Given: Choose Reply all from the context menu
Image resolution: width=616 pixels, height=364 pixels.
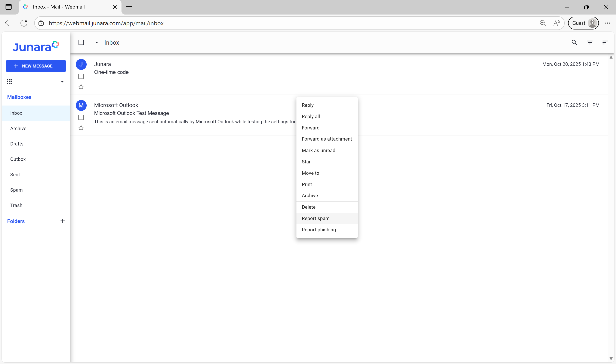Looking at the screenshot, I should pos(327,116).
